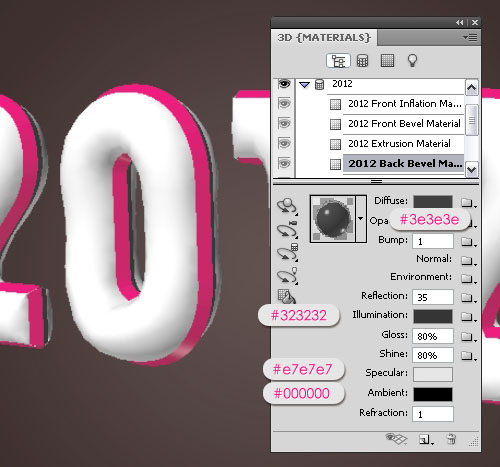The height and width of the screenshot is (467, 500).
Task: Select the Filter By Materials button
Action: 387,61
